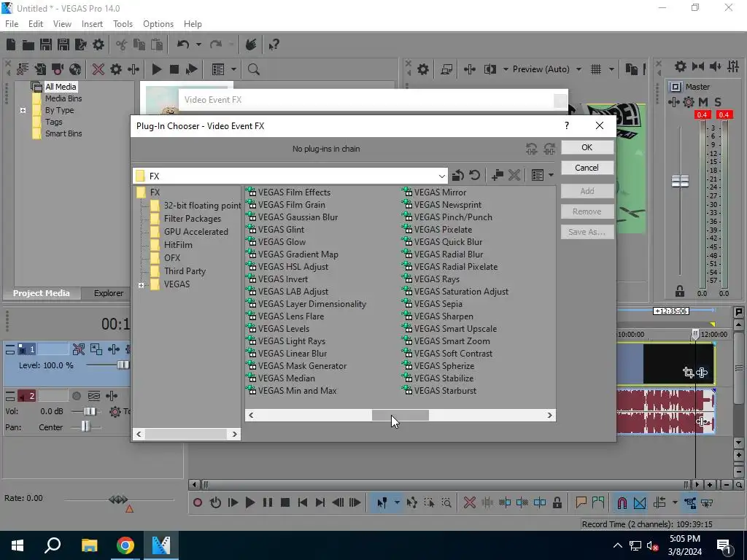The image size is (747, 560).
Task: Click the Record button in transport bar
Action: [x=198, y=502]
